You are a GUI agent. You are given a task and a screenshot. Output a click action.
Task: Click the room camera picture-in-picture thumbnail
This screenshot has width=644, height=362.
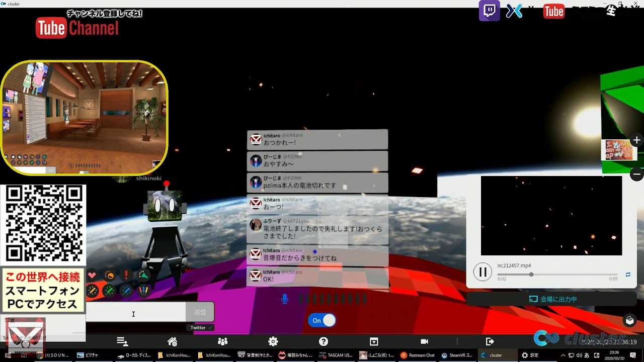[84, 118]
